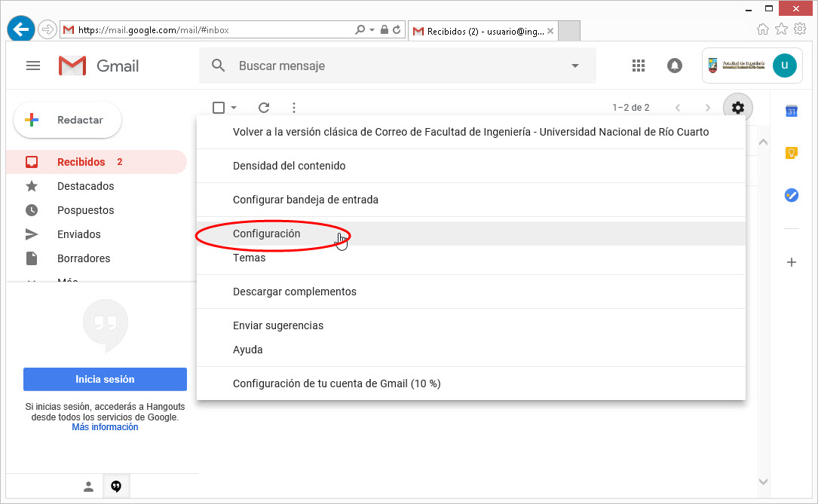
Task: Open a new browser tab
Action: pyautogui.click(x=569, y=32)
